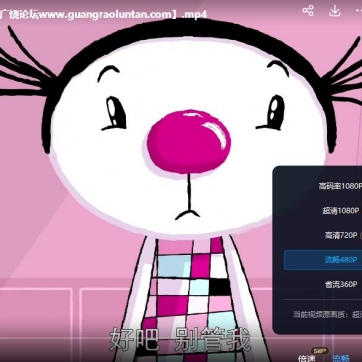This screenshot has height=362, width=362.
Task: Select 高码率1080P quality option
Action: click(340, 186)
